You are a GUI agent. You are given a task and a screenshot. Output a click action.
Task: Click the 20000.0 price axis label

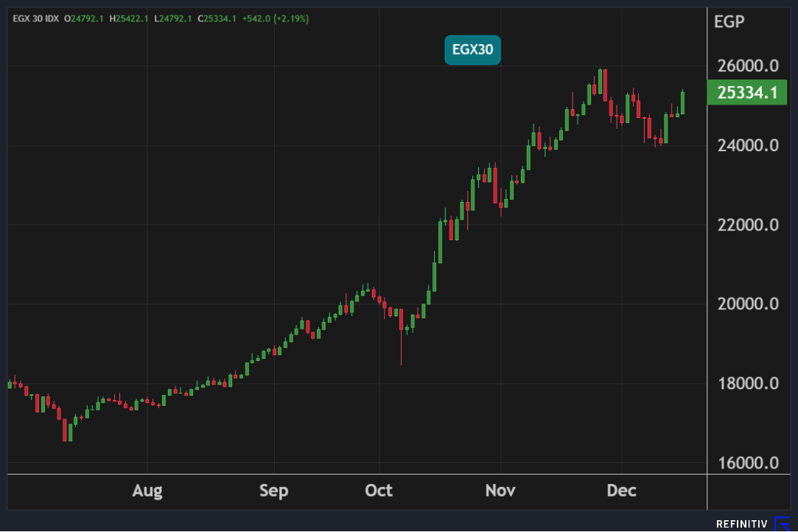coord(747,304)
